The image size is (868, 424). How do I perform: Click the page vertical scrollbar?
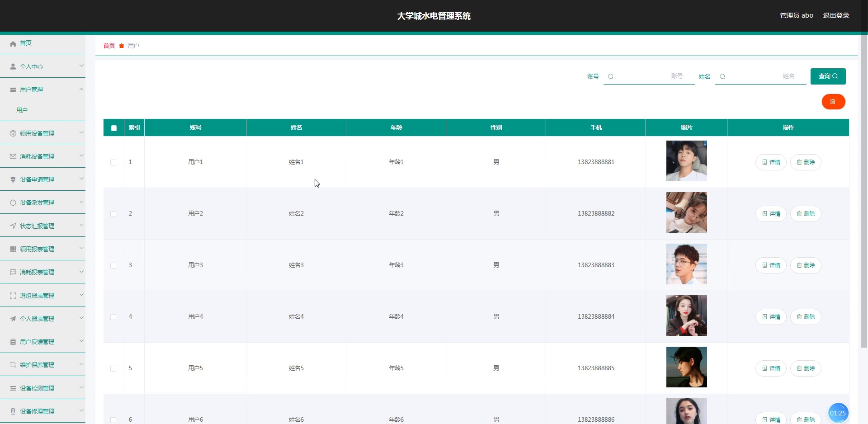tap(864, 192)
